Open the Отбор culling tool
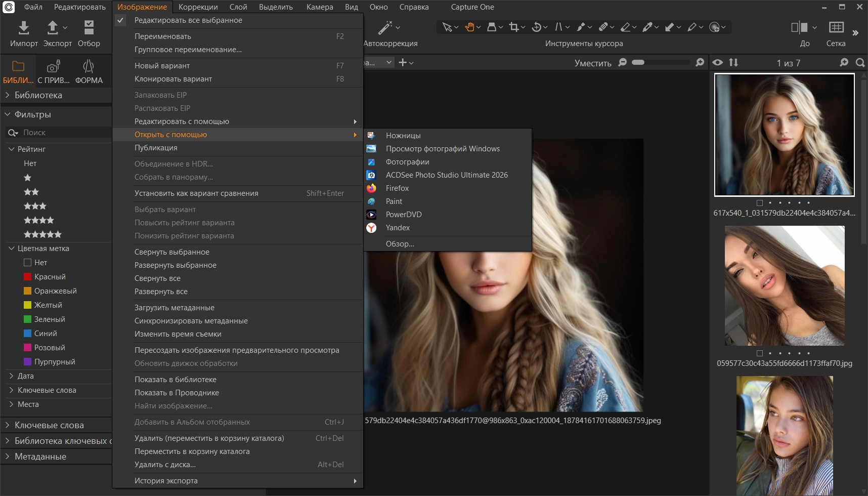Screen dimensions: 868x496 [89, 28]
